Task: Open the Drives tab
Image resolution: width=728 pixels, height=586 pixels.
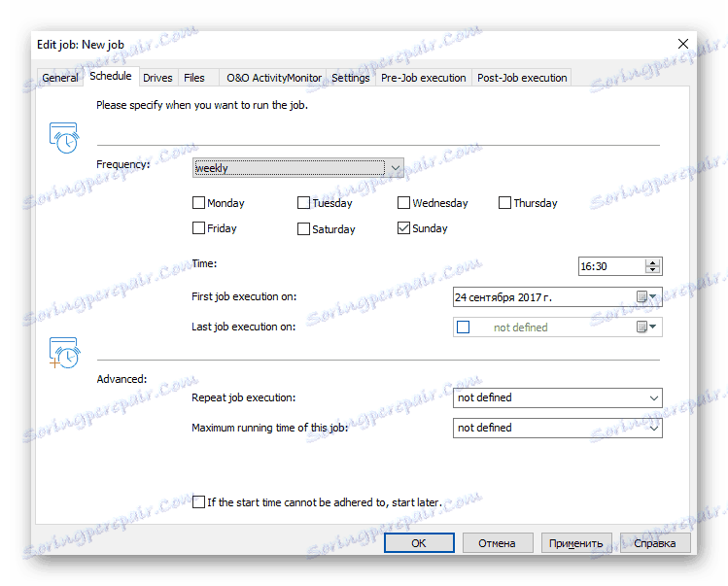Action: tap(157, 78)
